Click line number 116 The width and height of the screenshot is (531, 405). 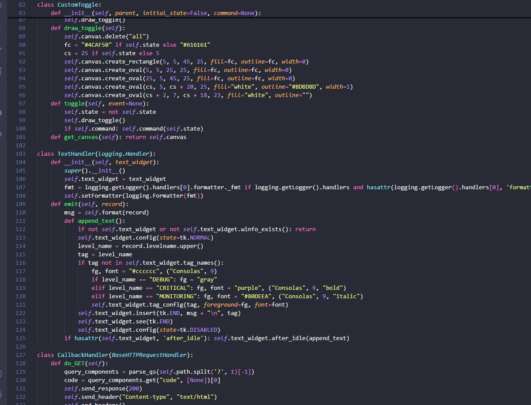coord(21,263)
